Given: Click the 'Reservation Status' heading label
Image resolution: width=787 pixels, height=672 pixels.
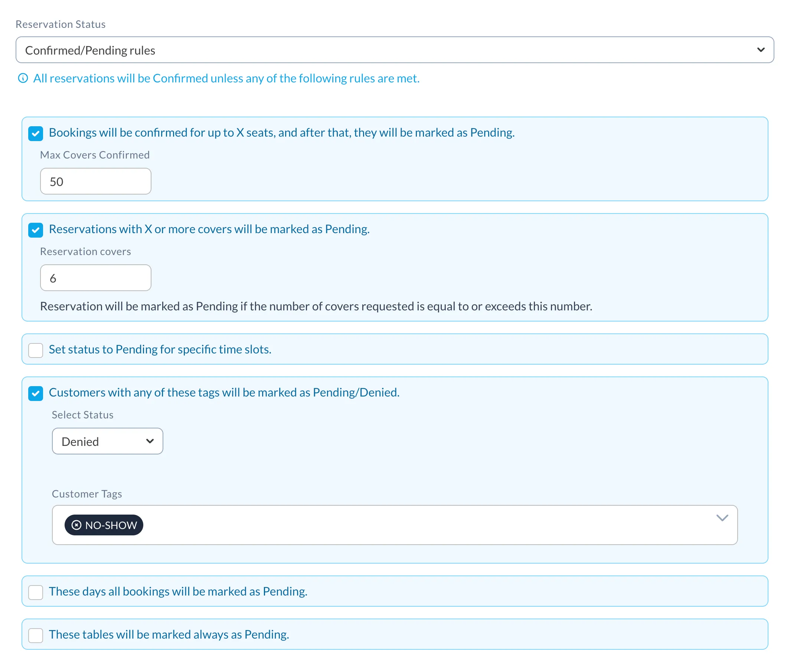Looking at the screenshot, I should pos(61,24).
